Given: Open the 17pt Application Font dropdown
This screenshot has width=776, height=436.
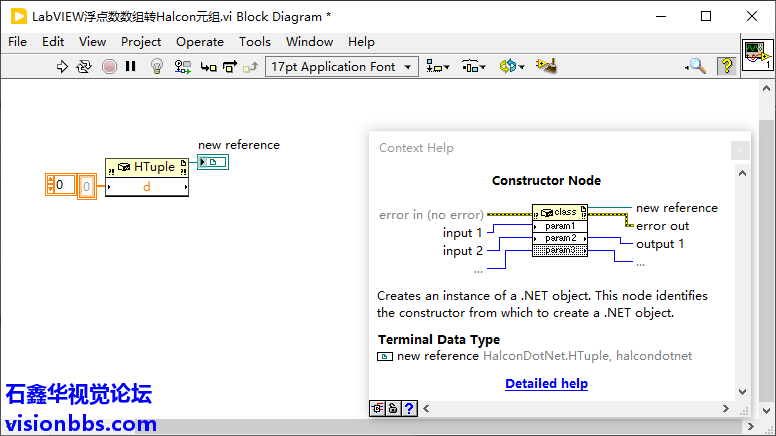Looking at the screenshot, I should point(343,67).
